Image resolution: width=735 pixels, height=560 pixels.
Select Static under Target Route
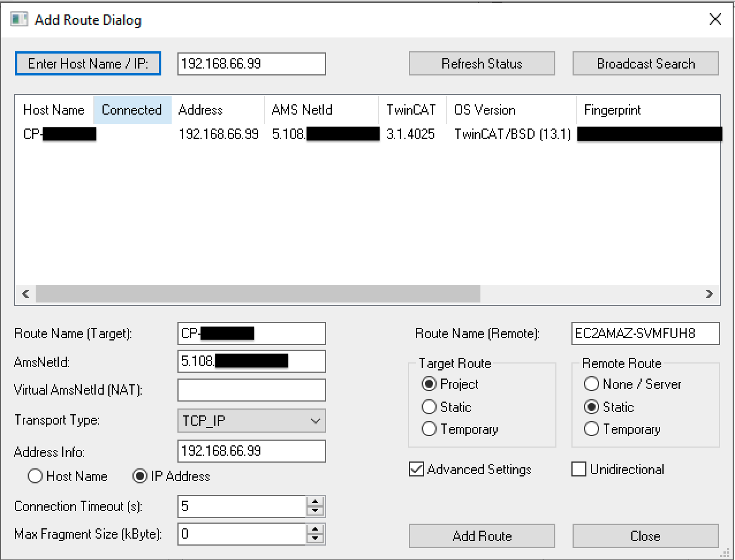(x=429, y=407)
